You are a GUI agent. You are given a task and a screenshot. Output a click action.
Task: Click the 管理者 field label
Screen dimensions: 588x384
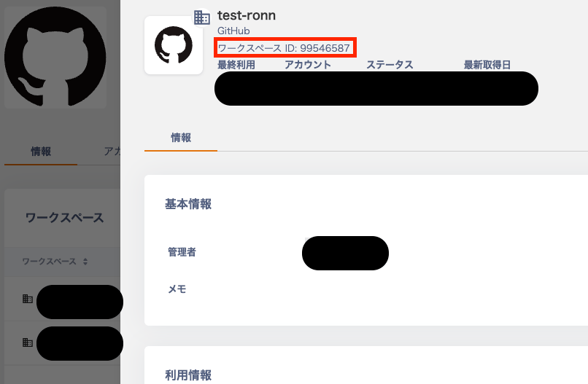click(x=182, y=252)
